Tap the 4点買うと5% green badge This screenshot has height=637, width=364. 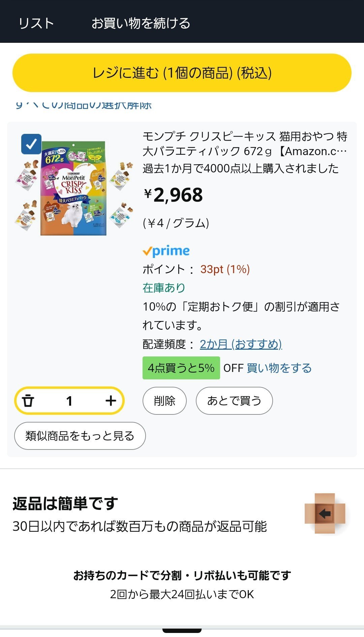pyautogui.click(x=181, y=368)
